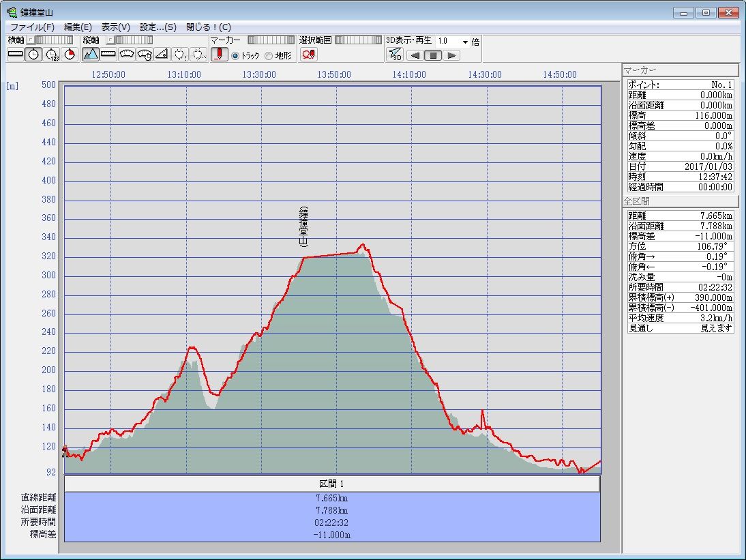Click the elapsed time pie-clock icon
The width and height of the screenshot is (746, 560).
click(x=69, y=55)
